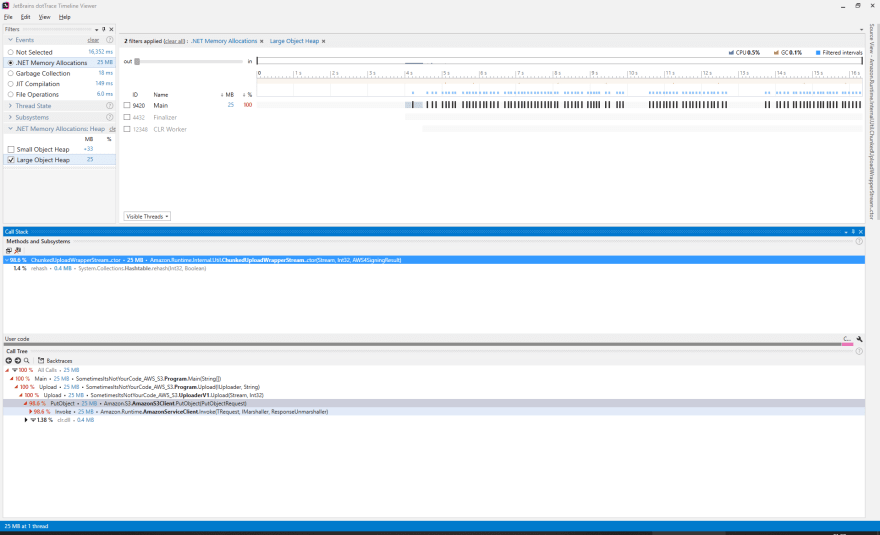This screenshot has height=535, width=880.
Task: Open the top-right timeline panel dropdown arrow
Action: (861, 30)
